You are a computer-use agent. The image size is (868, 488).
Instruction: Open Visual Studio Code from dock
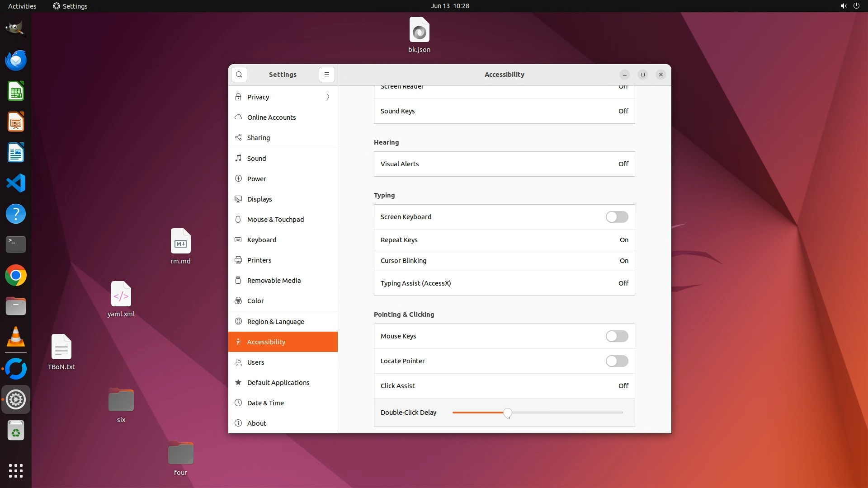click(x=16, y=183)
